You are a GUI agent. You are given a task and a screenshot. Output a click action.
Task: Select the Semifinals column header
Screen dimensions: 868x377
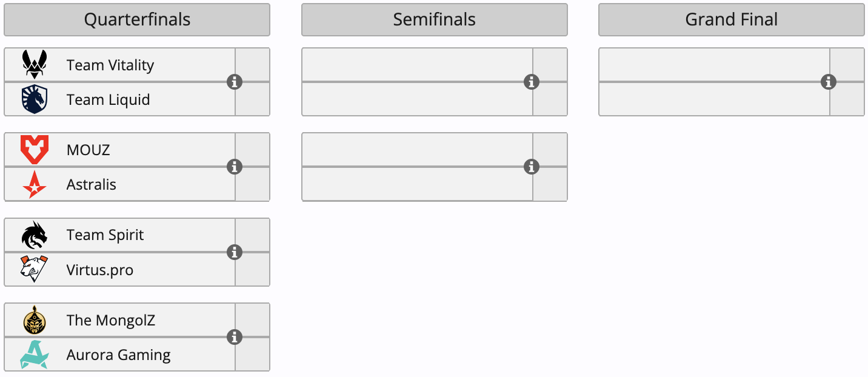(x=435, y=20)
